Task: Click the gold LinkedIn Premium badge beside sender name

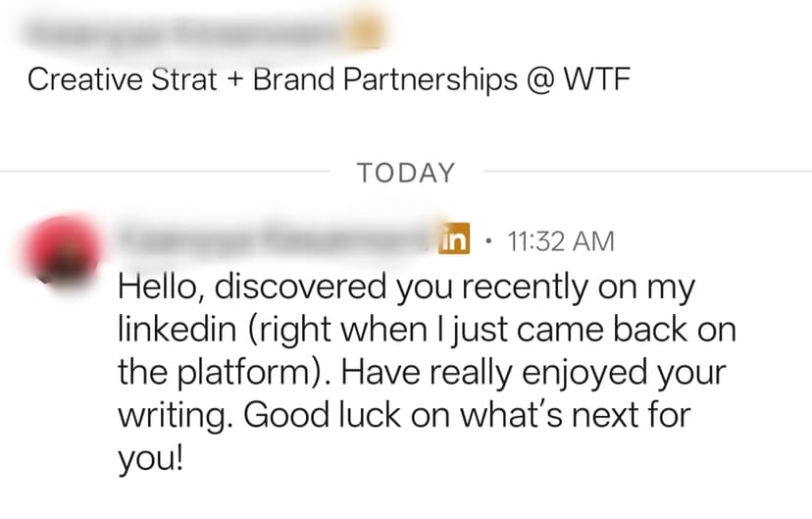Action: pos(457,239)
